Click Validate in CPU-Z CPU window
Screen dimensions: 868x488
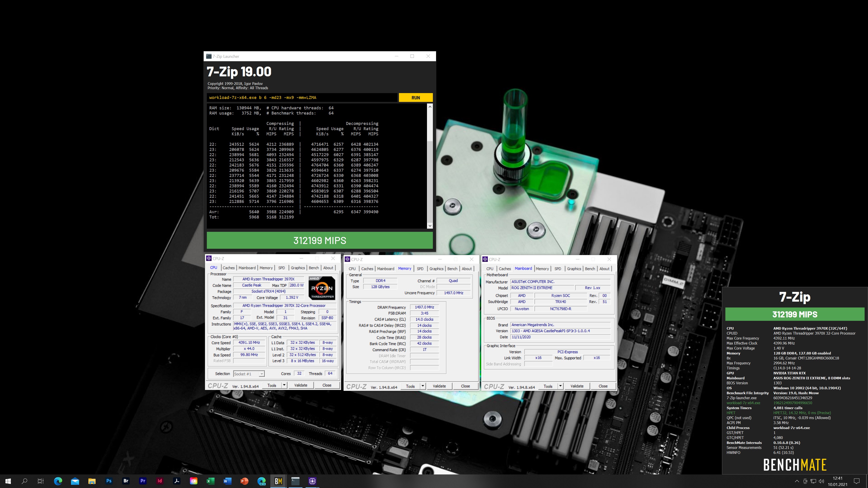pyautogui.click(x=301, y=385)
